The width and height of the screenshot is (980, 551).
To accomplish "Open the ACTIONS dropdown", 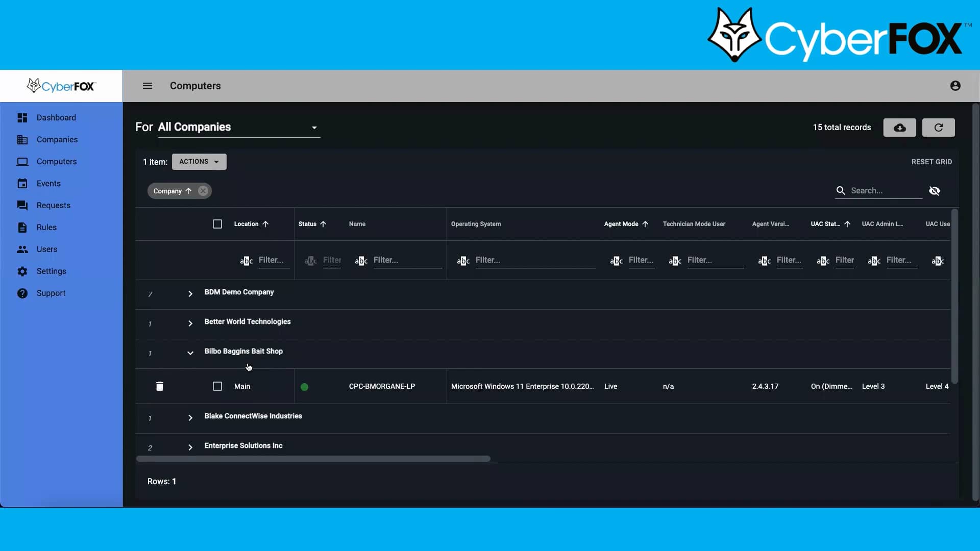I will click(199, 161).
